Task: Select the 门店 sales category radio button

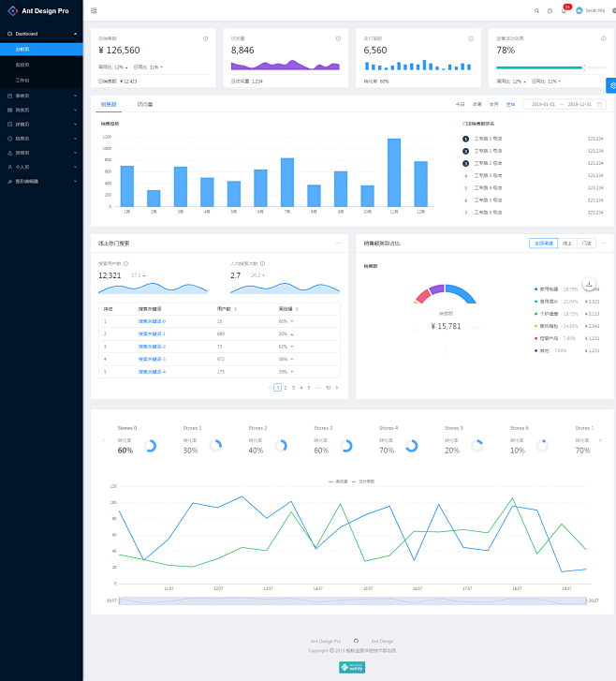Action: pos(586,243)
